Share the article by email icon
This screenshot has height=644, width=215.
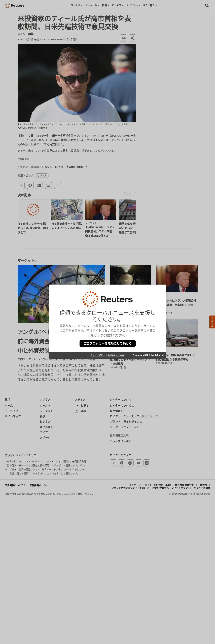[48, 185]
